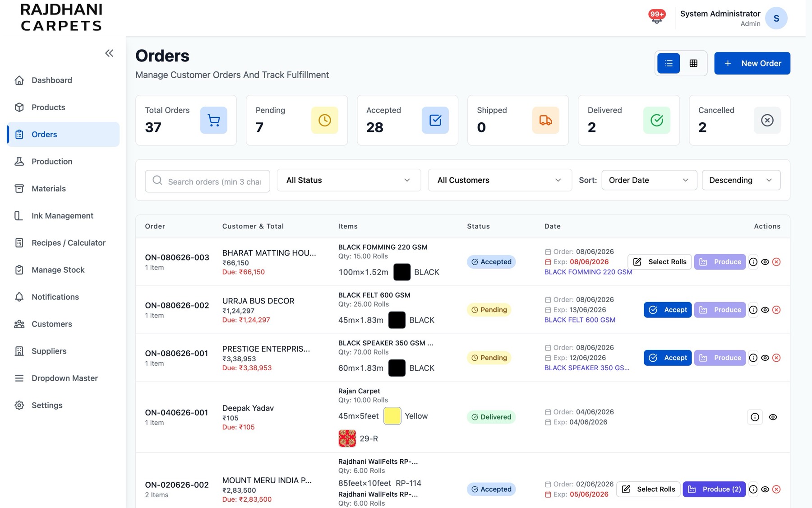Click the Accepted status badge for ON-080626-003

tap(491, 262)
